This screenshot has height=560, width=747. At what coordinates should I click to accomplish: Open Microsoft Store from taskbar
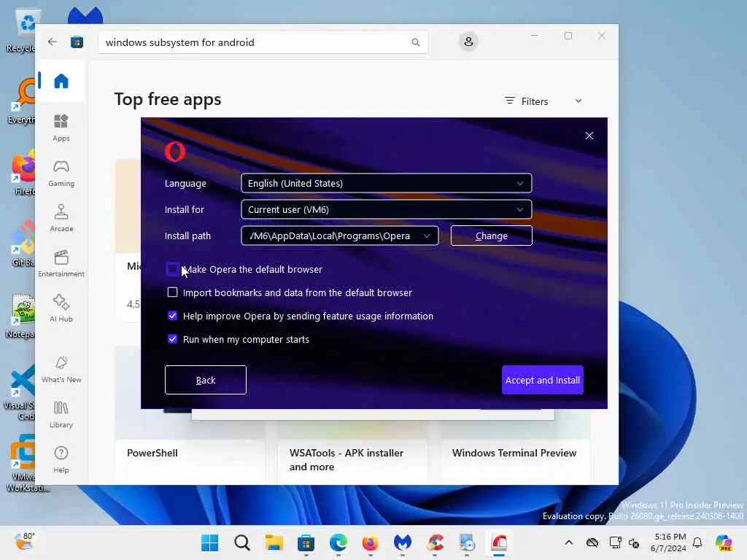tap(306, 542)
